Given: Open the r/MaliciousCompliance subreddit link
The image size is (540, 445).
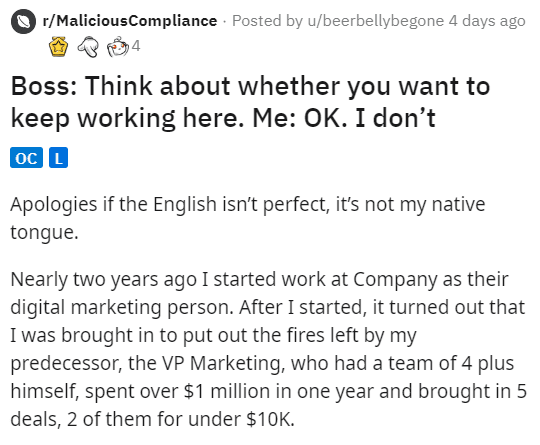Looking at the screenshot, I should (x=130, y=21).
